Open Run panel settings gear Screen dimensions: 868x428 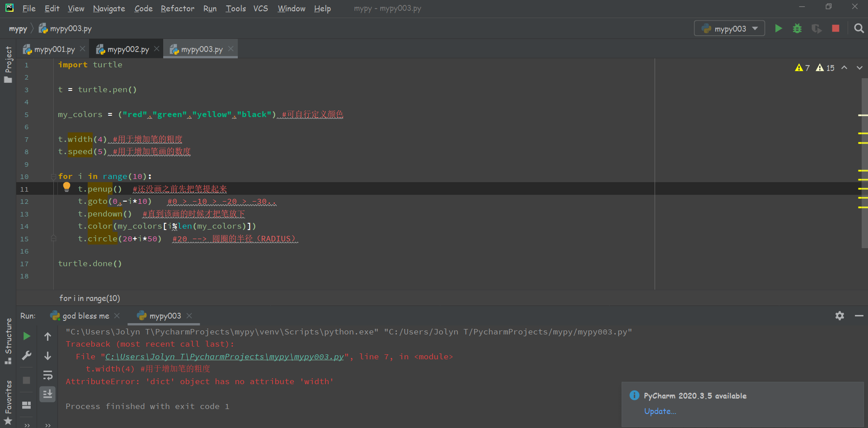point(840,316)
